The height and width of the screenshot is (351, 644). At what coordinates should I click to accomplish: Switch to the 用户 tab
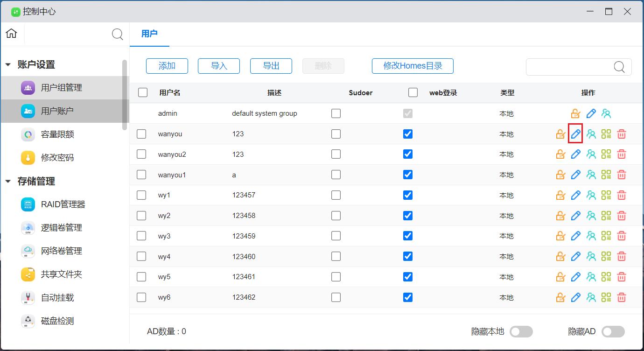click(x=149, y=34)
